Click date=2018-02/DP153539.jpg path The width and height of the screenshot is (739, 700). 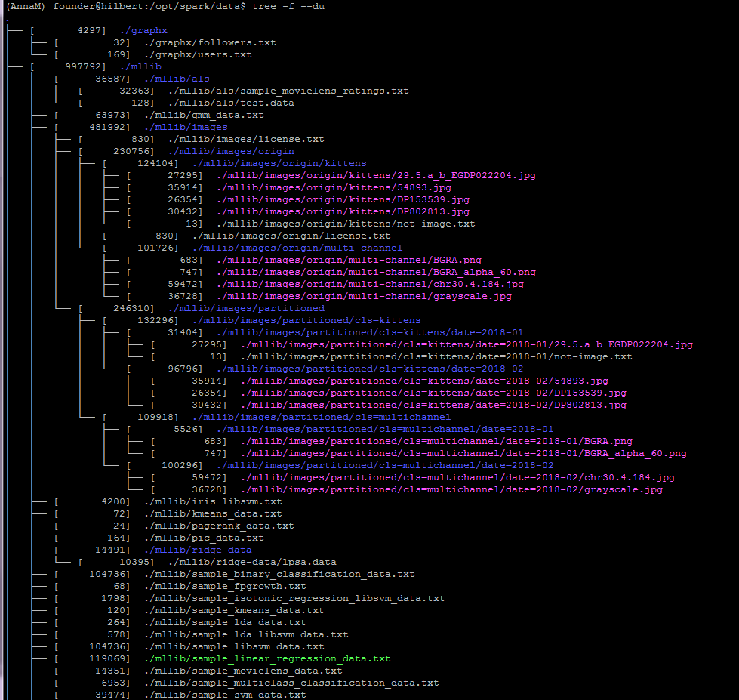click(433, 393)
